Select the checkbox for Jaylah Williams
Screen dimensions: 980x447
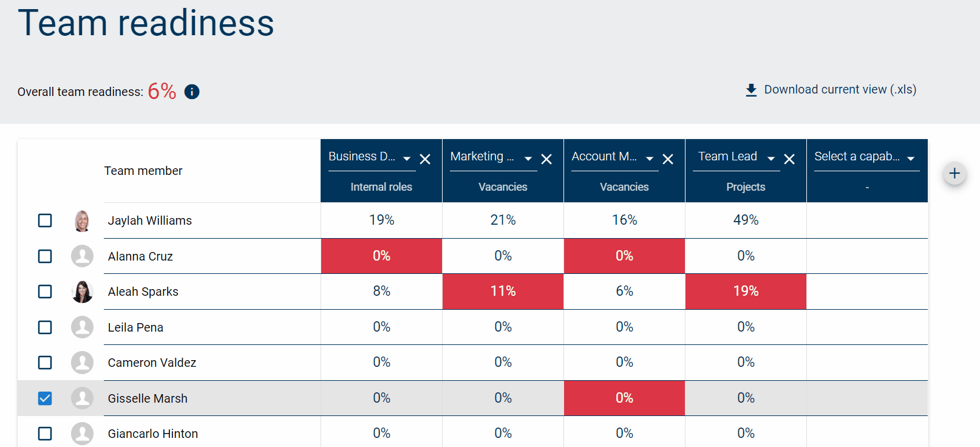point(45,220)
